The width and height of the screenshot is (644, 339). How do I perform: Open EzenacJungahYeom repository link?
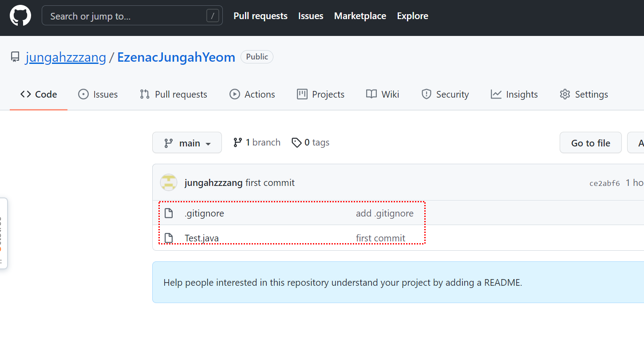176,57
